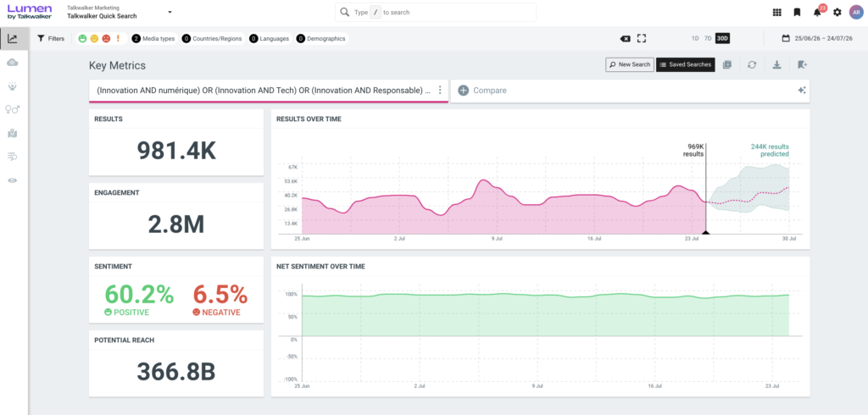Open the Demographics filter dropdown
The width and height of the screenshot is (868, 415).
coord(321,39)
